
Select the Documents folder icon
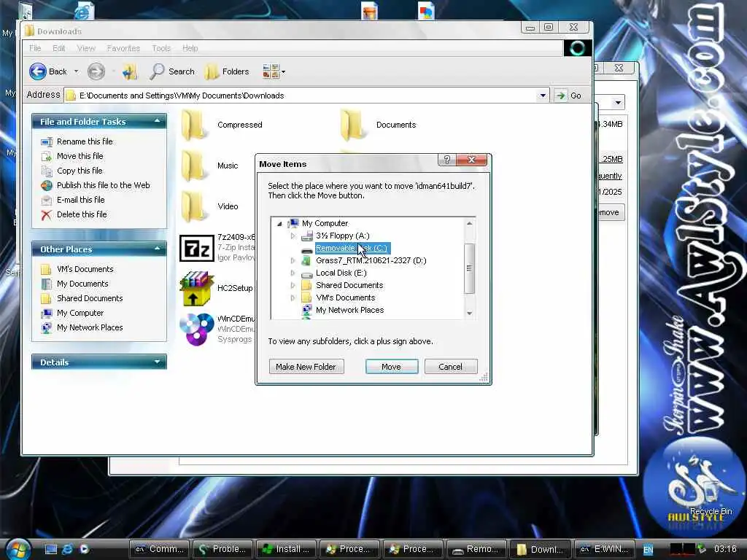coord(352,125)
